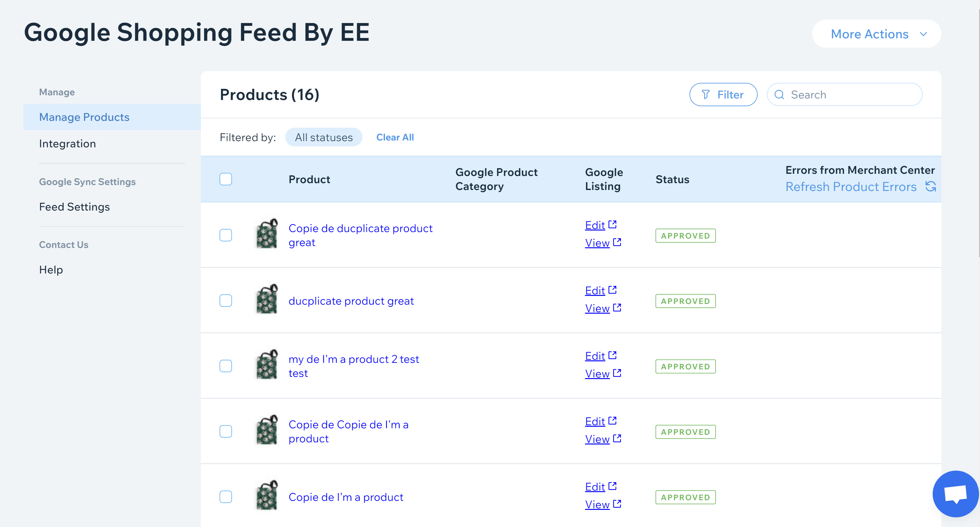Click the funnel icon in Filter button
The height and width of the screenshot is (527, 980).
click(x=705, y=94)
